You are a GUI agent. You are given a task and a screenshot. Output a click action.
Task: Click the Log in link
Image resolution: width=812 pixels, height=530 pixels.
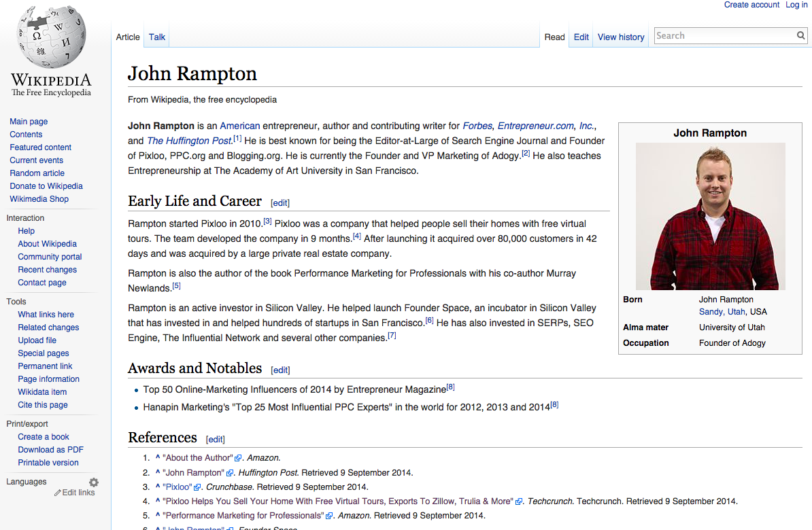[796, 5]
